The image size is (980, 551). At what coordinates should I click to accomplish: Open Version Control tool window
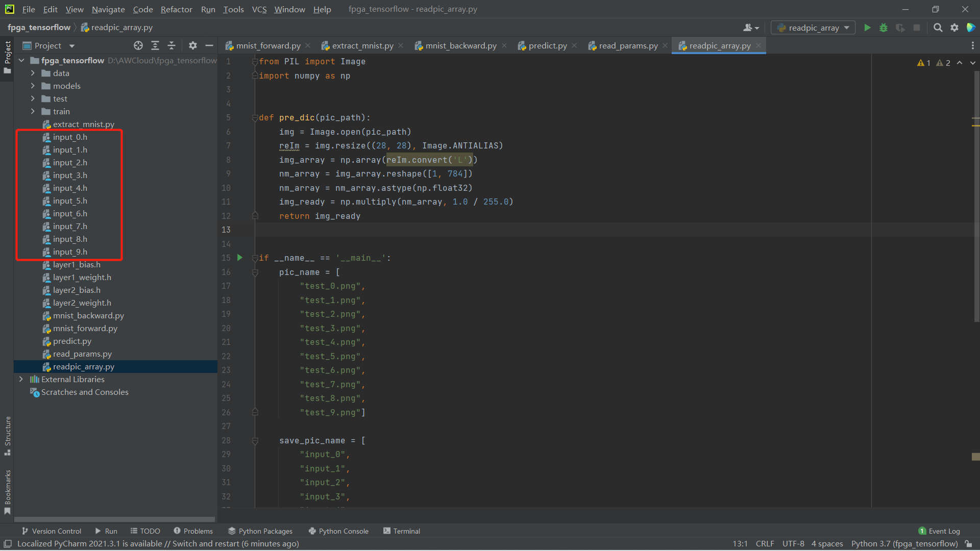[x=52, y=531]
